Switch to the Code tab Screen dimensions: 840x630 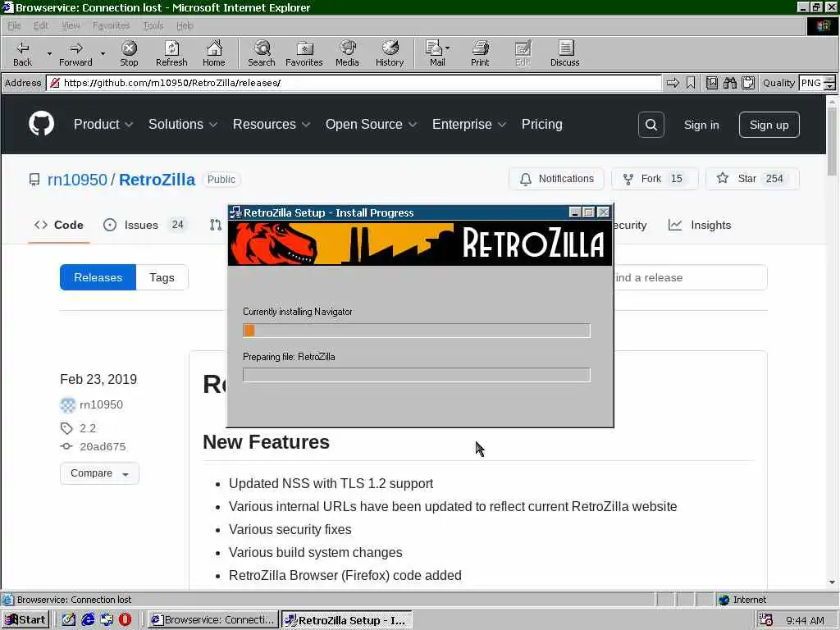[59, 225]
